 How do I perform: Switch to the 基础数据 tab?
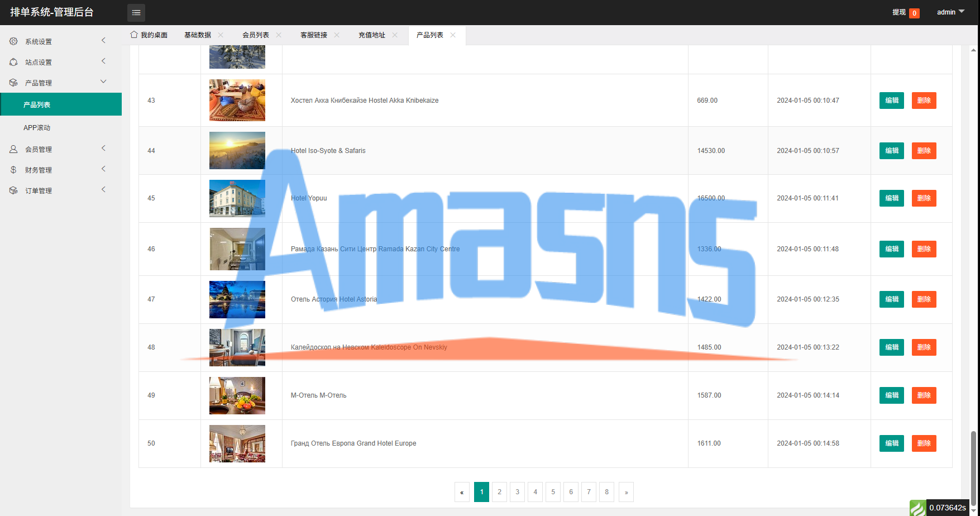[198, 35]
